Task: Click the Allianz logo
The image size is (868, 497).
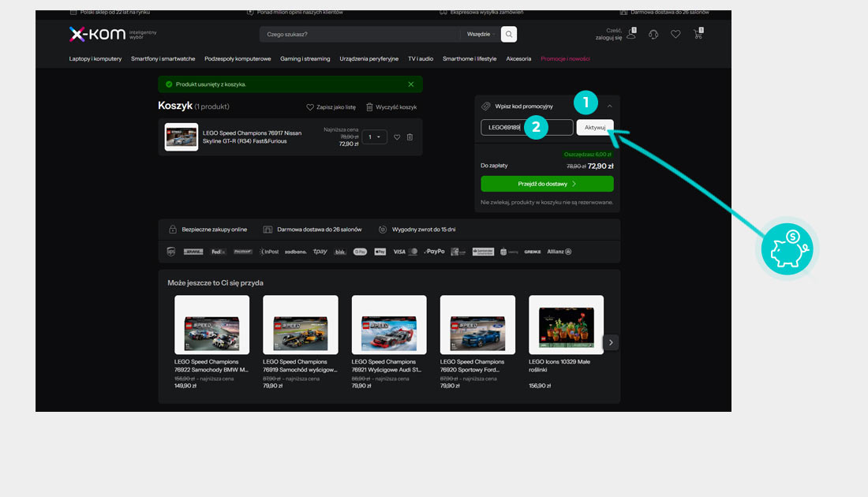Action: pos(559,252)
